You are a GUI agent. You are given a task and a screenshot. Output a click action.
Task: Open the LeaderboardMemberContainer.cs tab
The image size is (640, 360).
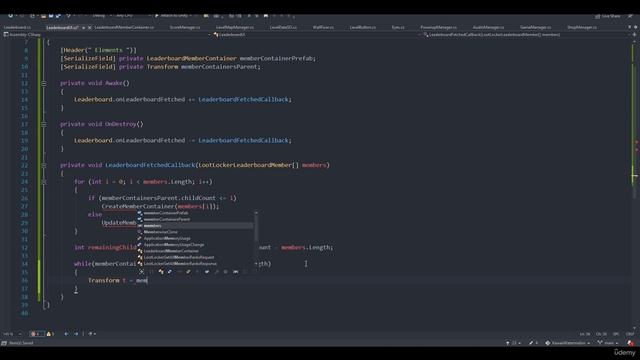pos(124,27)
